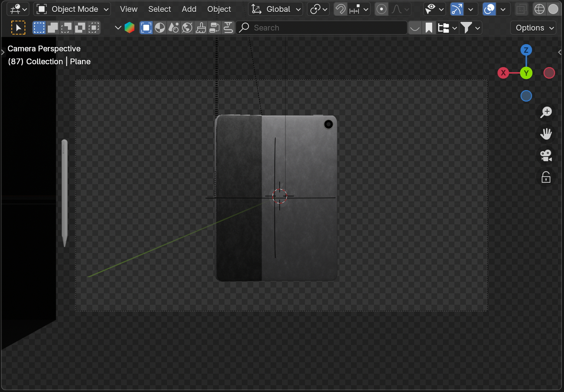Viewport: 564px width, 392px height.
Task: Enable proportional editing toggle
Action: click(x=381, y=9)
